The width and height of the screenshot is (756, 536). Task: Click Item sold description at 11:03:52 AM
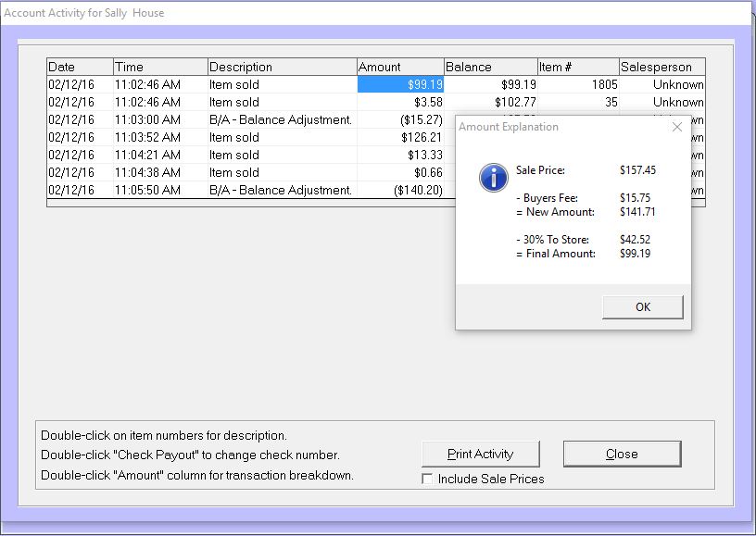(283, 137)
